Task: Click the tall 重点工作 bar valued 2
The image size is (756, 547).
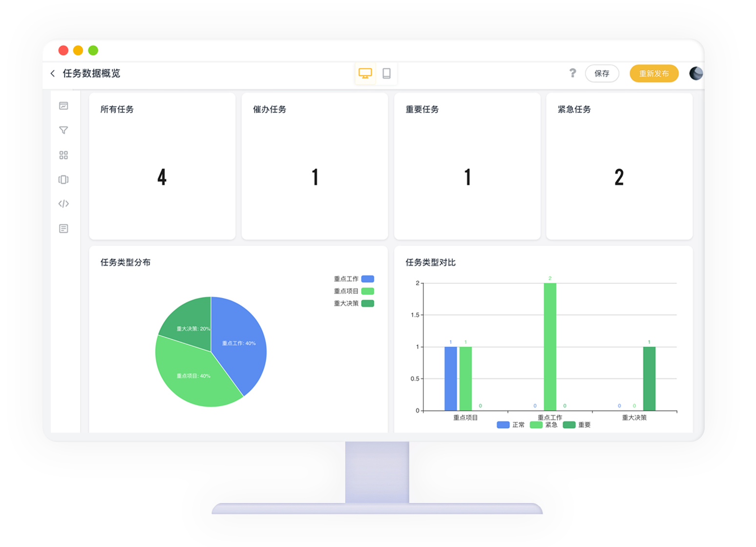Action: [550, 347]
